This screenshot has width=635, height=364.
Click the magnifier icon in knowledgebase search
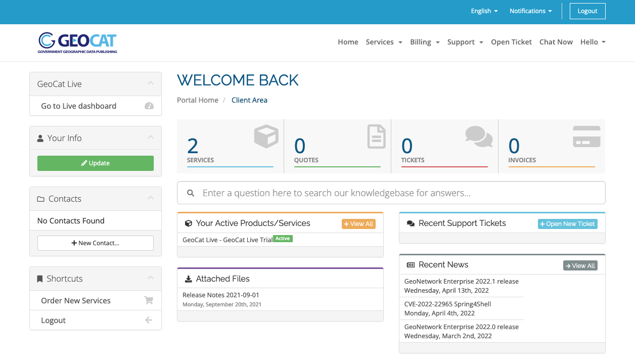[191, 193]
